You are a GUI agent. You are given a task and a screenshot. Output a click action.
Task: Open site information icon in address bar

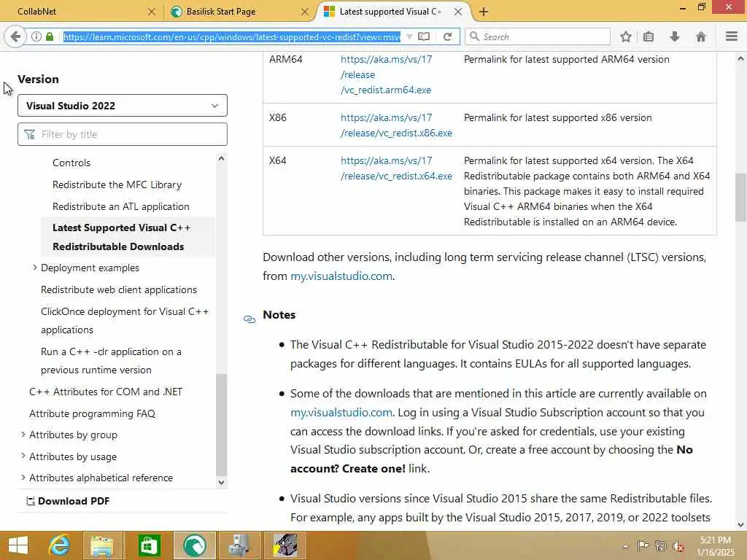click(x=36, y=36)
